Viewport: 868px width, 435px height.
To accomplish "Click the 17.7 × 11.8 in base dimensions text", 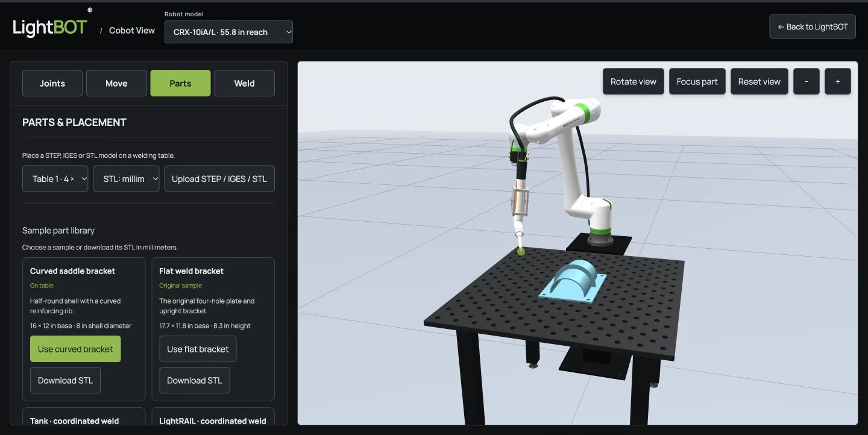I will (x=205, y=326).
